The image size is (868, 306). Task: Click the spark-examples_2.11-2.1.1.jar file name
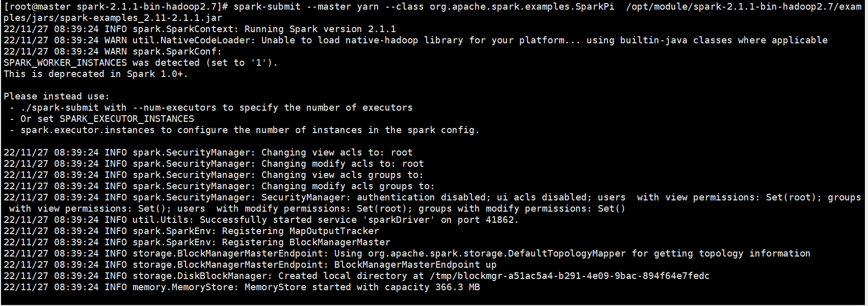click(x=141, y=18)
